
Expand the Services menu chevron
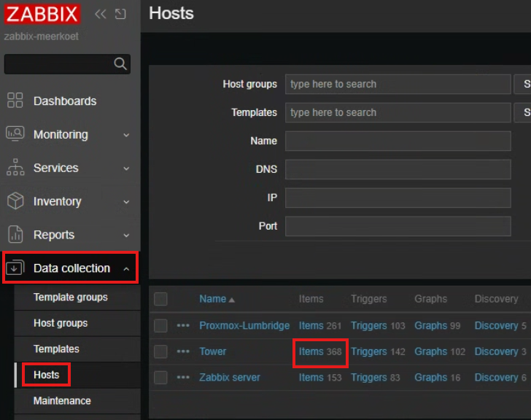tap(126, 168)
